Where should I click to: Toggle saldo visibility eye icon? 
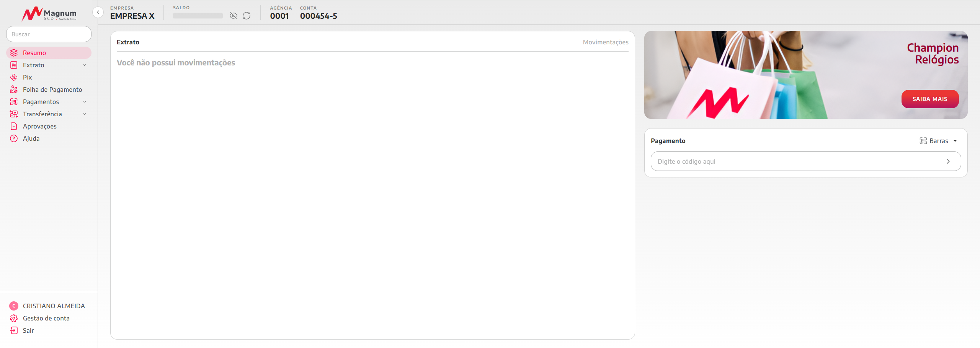[x=234, y=16]
